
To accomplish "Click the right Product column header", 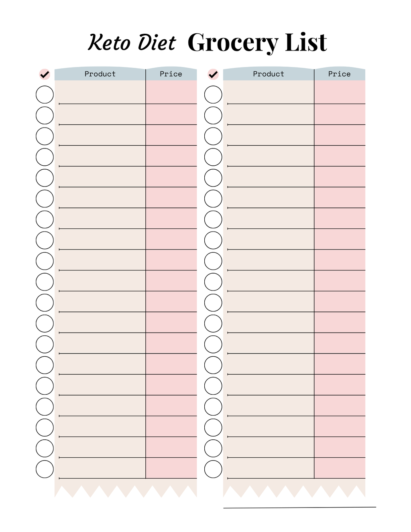I will (269, 74).
